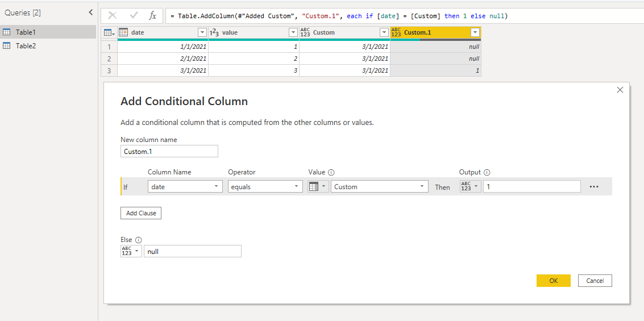Open the Column Name dropdown showing date
This screenshot has width=644, height=321.
pyautogui.click(x=185, y=186)
